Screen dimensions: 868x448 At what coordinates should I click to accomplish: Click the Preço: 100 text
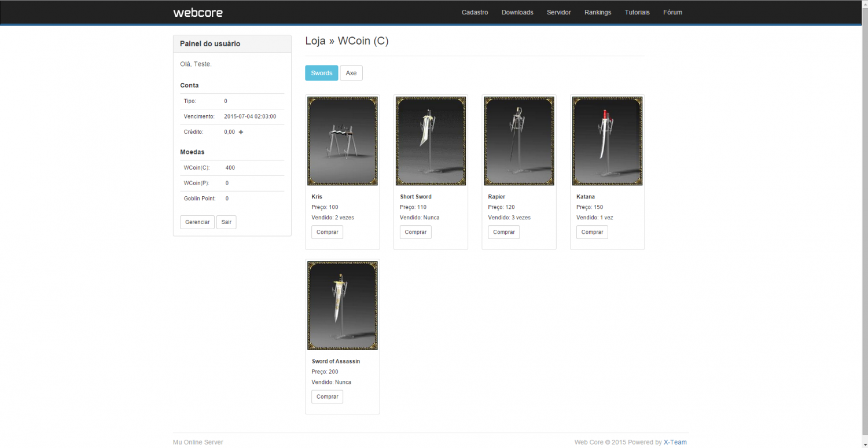click(x=325, y=207)
